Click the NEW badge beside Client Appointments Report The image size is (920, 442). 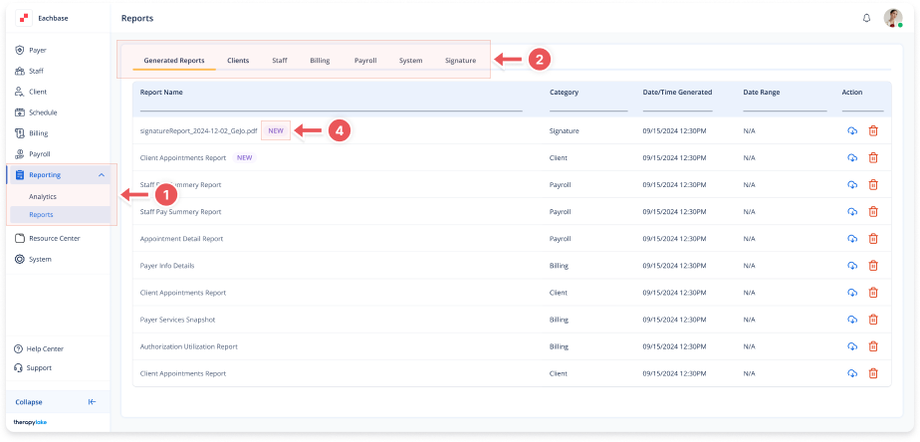[245, 158]
